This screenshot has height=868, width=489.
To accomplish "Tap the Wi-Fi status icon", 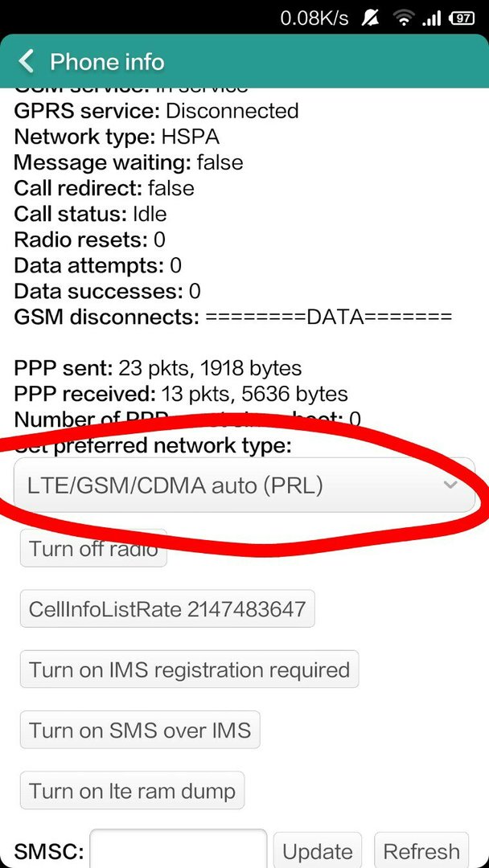I will click(404, 18).
